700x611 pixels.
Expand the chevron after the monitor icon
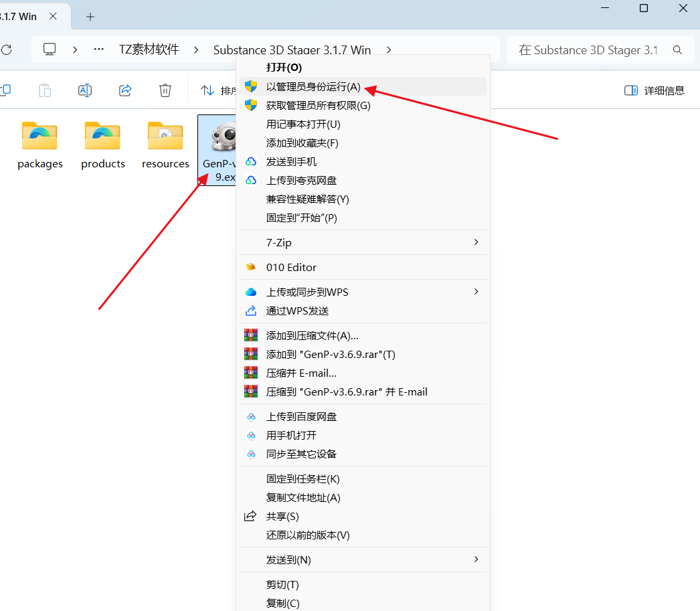click(x=75, y=50)
